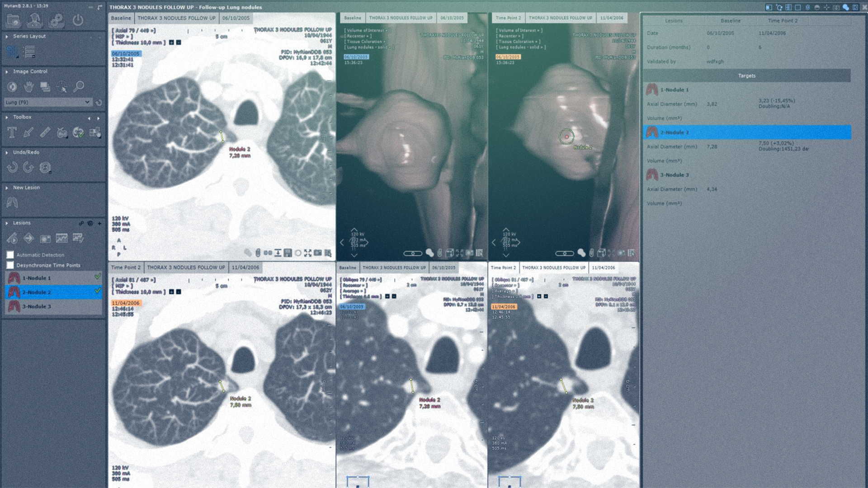Click the full-screen expand icon in the viewport toolbar

[308, 253]
